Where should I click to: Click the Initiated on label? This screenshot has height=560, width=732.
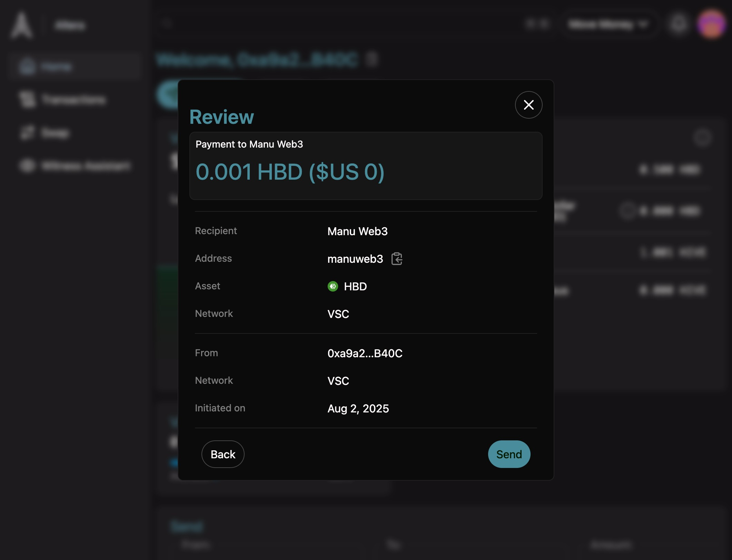point(220,408)
